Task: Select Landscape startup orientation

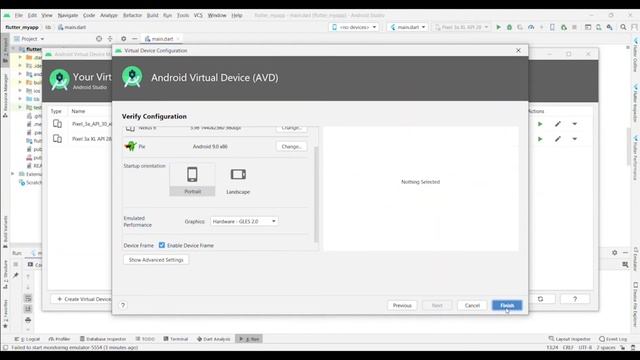Action: tap(238, 180)
